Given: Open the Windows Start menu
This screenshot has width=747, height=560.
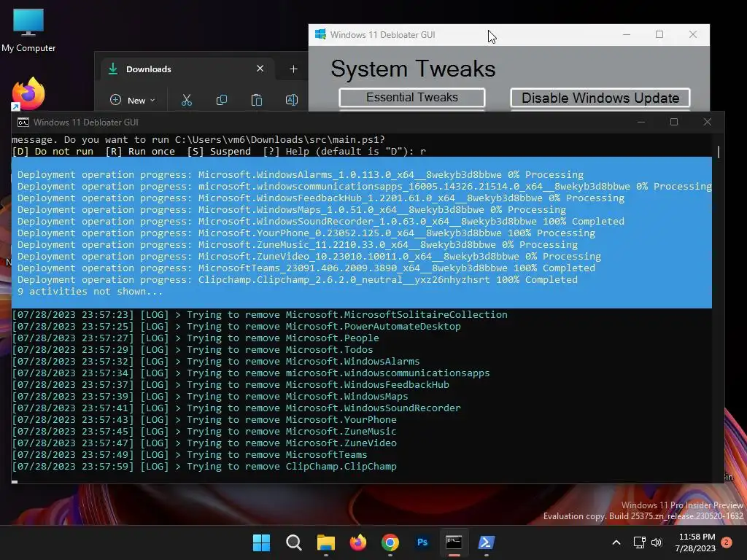Looking at the screenshot, I should point(261,542).
